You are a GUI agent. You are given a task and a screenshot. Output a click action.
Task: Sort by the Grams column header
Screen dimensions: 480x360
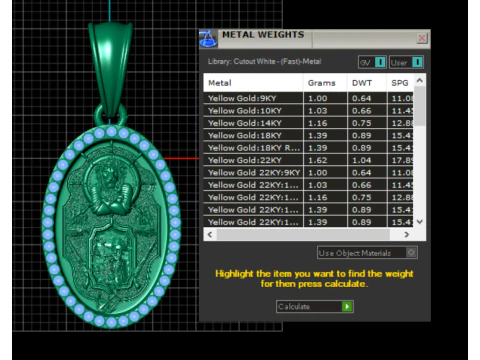325,83
